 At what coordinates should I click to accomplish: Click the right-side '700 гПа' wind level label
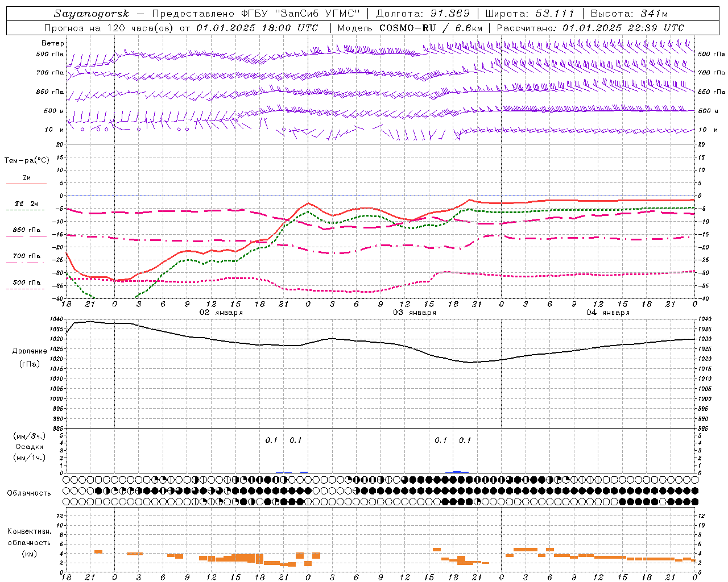coord(712,73)
